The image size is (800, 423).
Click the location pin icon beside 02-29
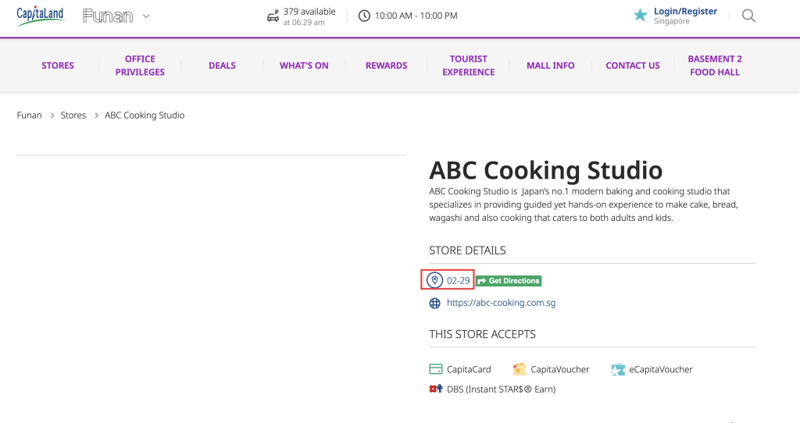pyautogui.click(x=435, y=280)
